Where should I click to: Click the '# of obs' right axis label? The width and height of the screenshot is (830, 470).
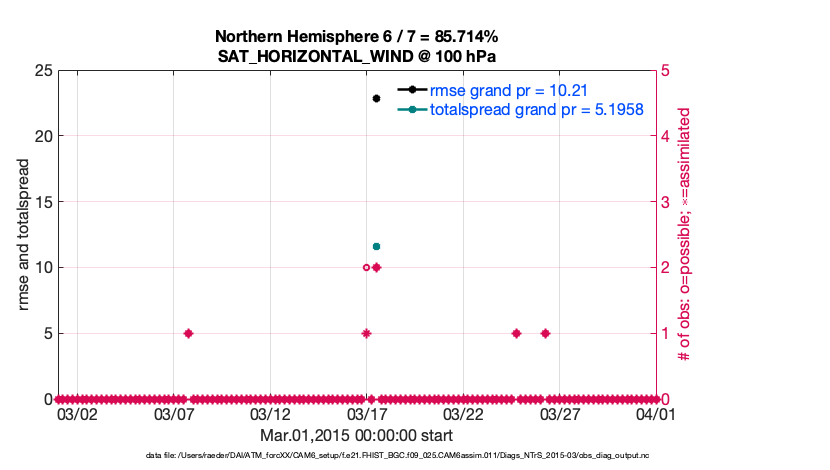[685, 235]
